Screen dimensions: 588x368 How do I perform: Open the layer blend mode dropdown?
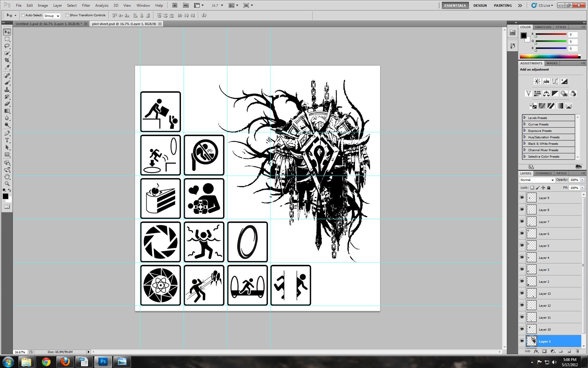[537, 180]
